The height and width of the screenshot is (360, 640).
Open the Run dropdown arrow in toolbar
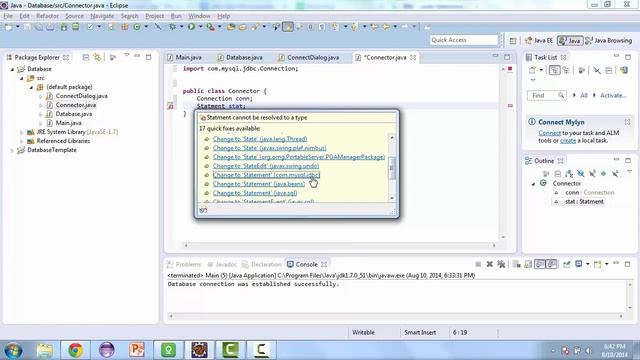(200, 27)
